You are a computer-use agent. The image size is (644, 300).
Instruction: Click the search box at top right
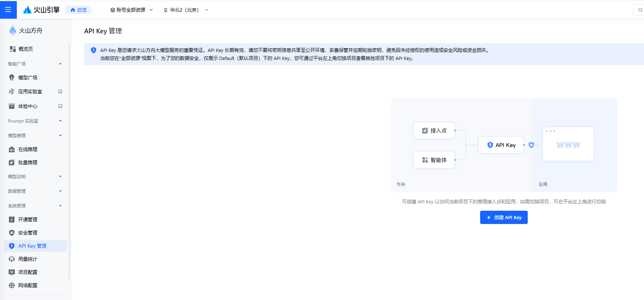639,10
